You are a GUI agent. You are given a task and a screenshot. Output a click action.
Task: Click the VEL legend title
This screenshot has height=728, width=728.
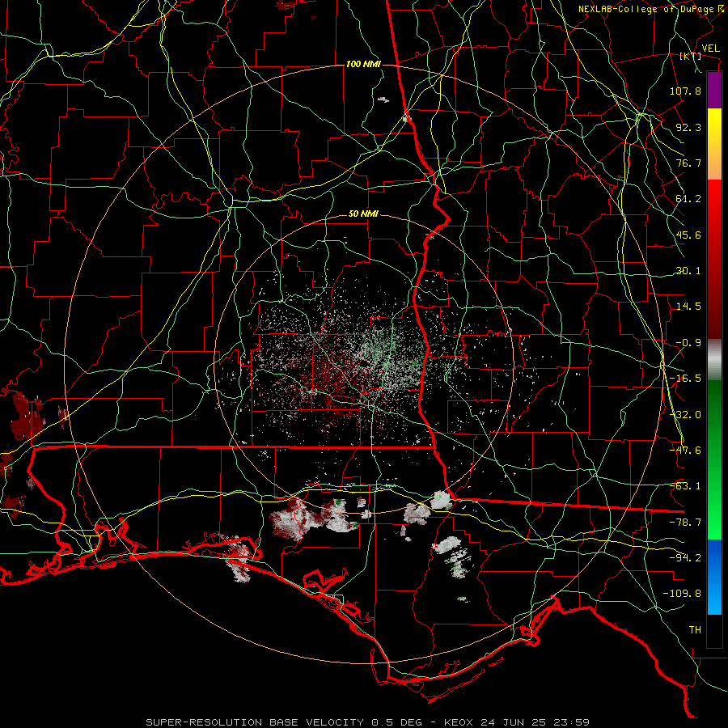710,49
